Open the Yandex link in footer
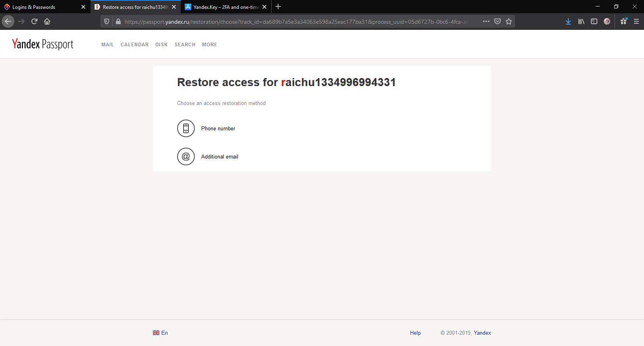Image resolution: width=644 pixels, height=346 pixels. (482, 333)
